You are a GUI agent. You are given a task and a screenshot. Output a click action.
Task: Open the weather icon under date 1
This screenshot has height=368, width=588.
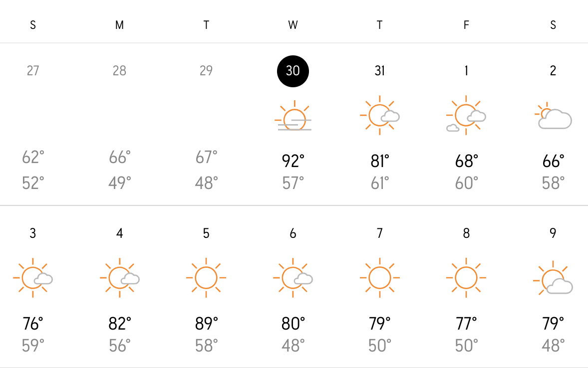click(466, 115)
